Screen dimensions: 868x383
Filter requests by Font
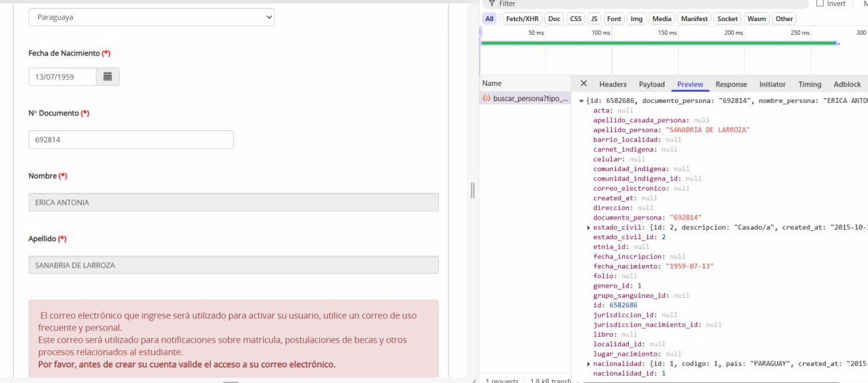click(614, 19)
